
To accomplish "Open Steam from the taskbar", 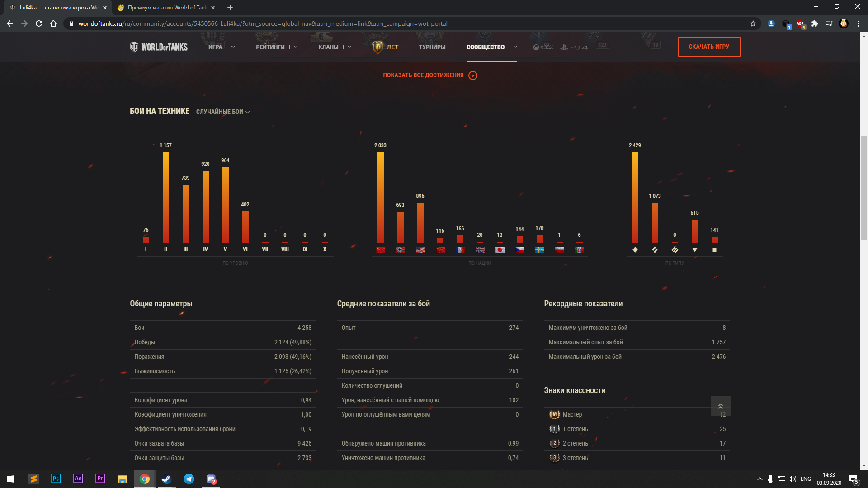I will [166, 479].
